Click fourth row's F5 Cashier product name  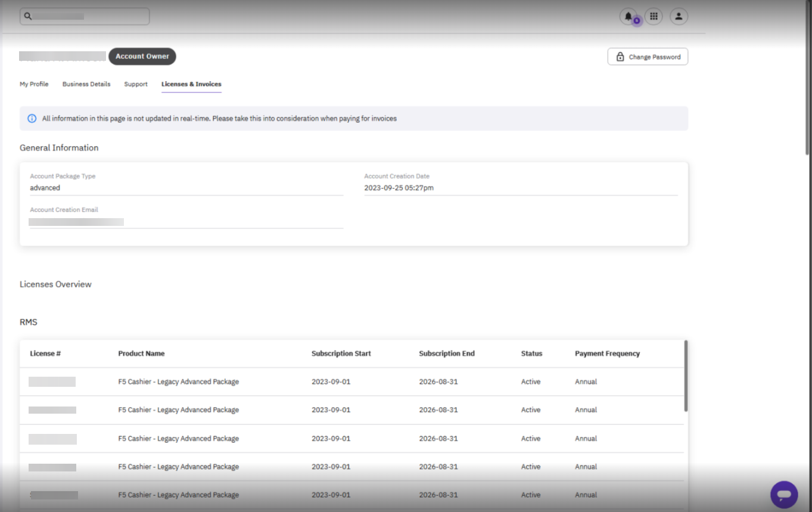[x=179, y=467]
